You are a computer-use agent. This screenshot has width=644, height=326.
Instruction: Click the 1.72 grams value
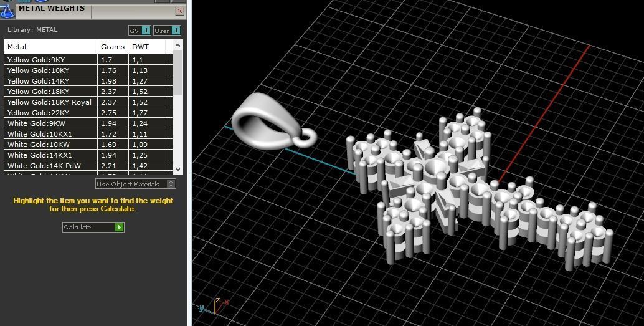pyautogui.click(x=108, y=134)
